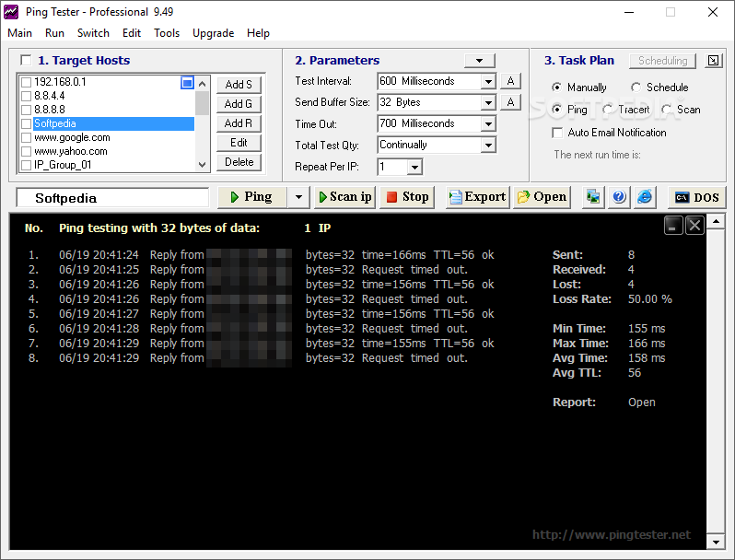Open the Report link in statistics
Image resolution: width=735 pixels, height=560 pixels.
[641, 402]
